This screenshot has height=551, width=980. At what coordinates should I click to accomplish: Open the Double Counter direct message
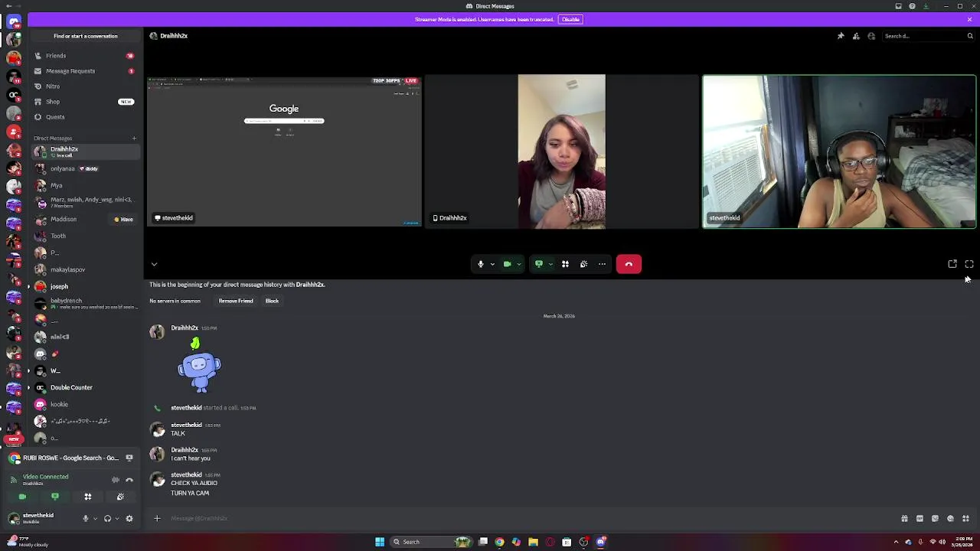[85, 387]
